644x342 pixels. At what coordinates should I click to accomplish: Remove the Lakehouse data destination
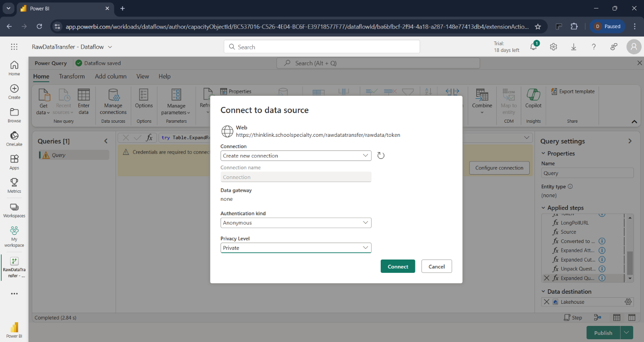546,302
